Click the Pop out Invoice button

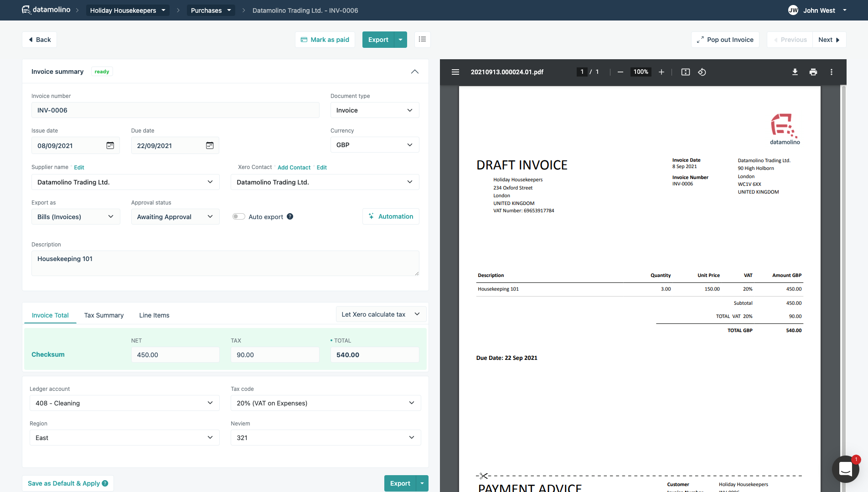(725, 40)
